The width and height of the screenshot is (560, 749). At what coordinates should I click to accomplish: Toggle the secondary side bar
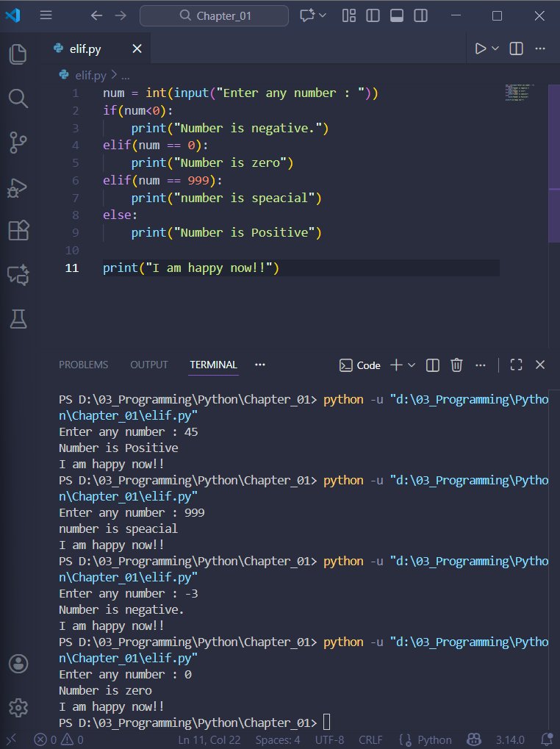click(x=420, y=15)
